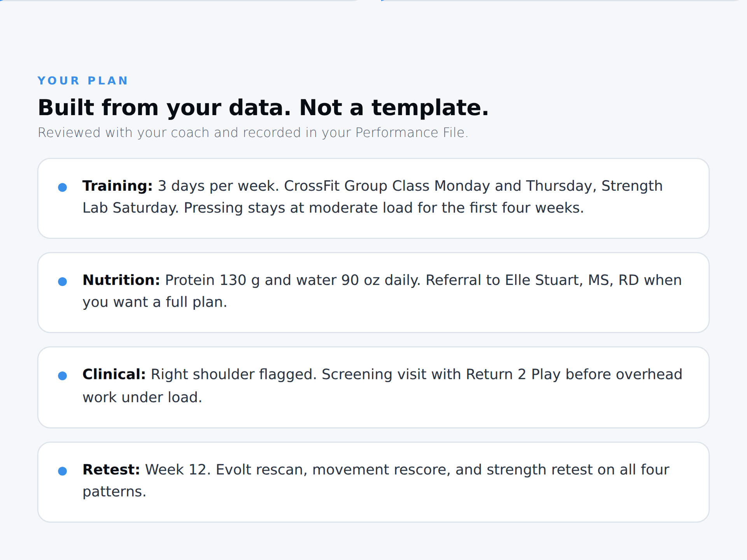Image resolution: width=747 pixels, height=560 pixels.
Task: Click the bold Training: label
Action: click(117, 186)
